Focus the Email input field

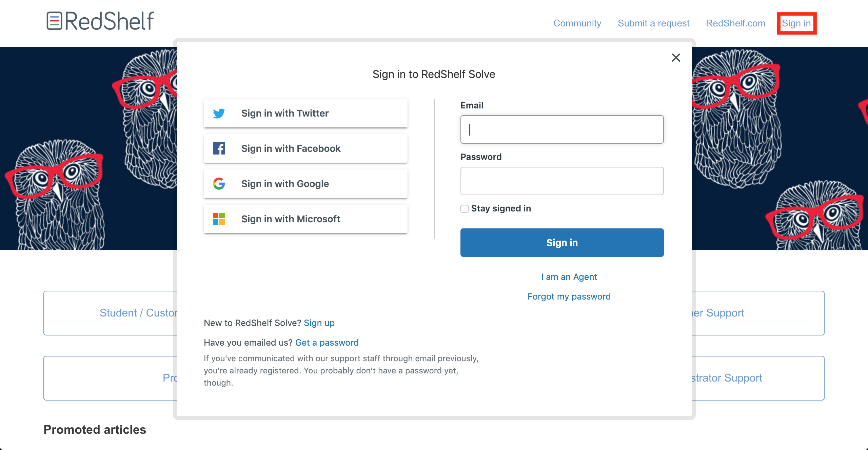click(562, 129)
